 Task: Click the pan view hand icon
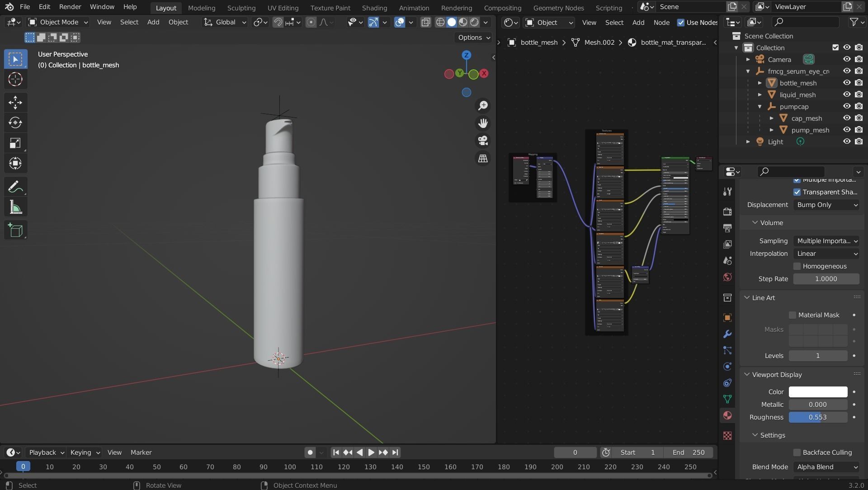[x=483, y=123]
